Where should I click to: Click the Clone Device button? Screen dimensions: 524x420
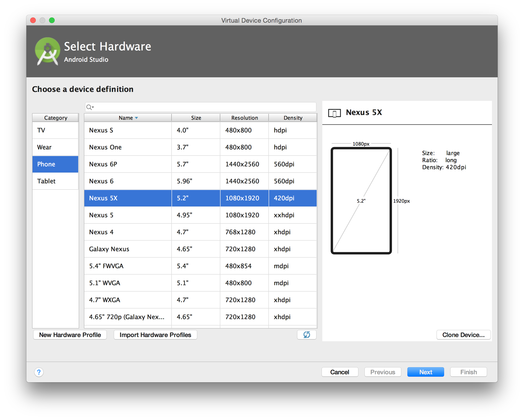(x=463, y=335)
